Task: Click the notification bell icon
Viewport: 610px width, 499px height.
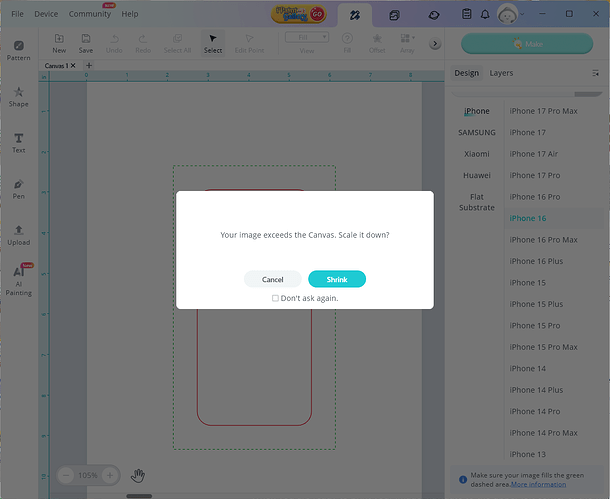Action: [486, 15]
